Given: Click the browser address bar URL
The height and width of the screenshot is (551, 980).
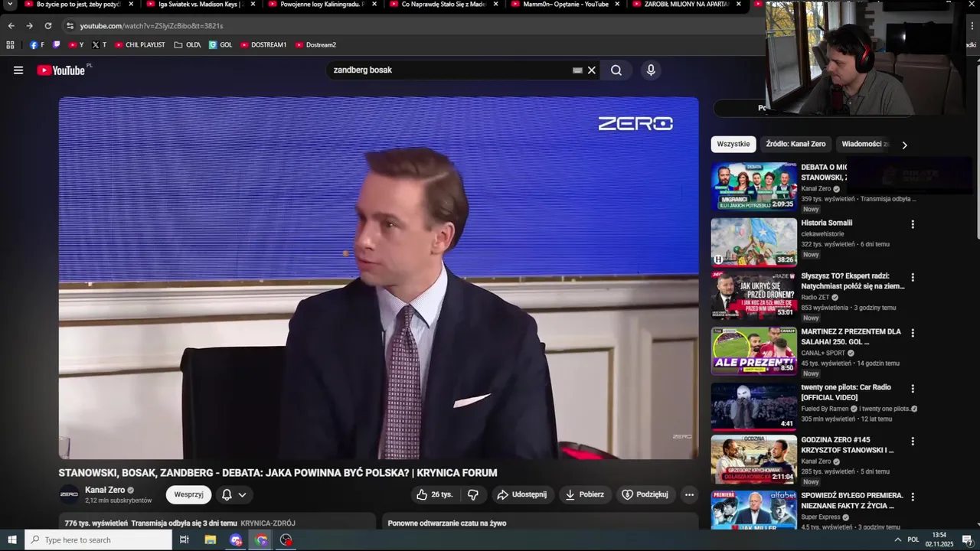Looking at the screenshot, I should pos(152,26).
